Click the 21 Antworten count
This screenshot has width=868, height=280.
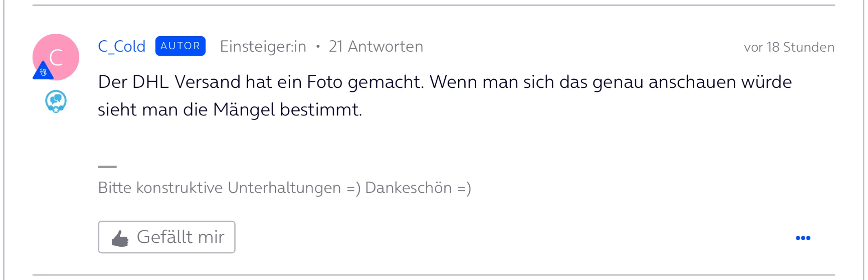(x=376, y=47)
